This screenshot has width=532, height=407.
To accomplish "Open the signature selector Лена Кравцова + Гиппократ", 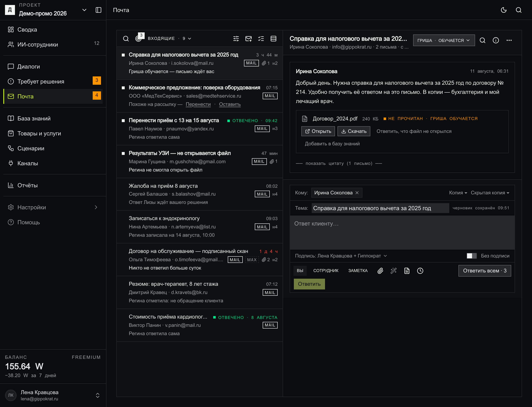I will [x=341, y=256].
